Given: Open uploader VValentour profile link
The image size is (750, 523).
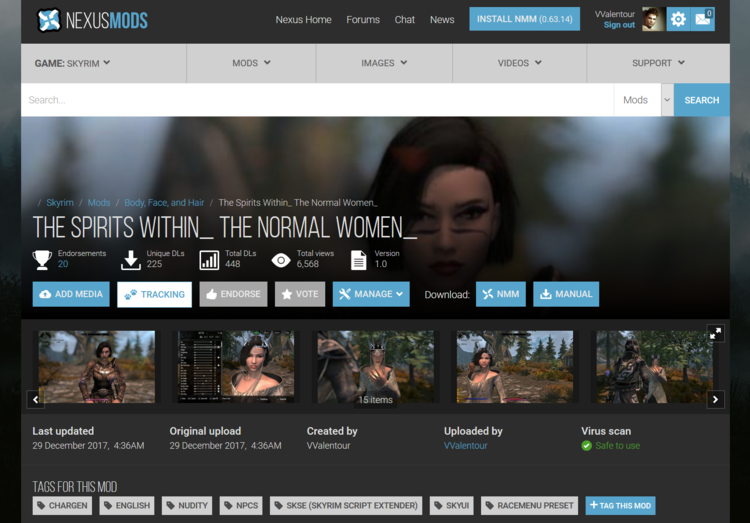Looking at the screenshot, I should click(x=465, y=445).
